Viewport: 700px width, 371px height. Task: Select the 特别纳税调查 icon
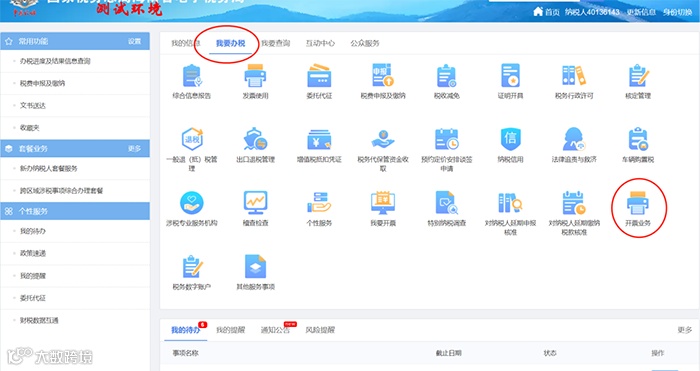pyautogui.click(x=446, y=203)
